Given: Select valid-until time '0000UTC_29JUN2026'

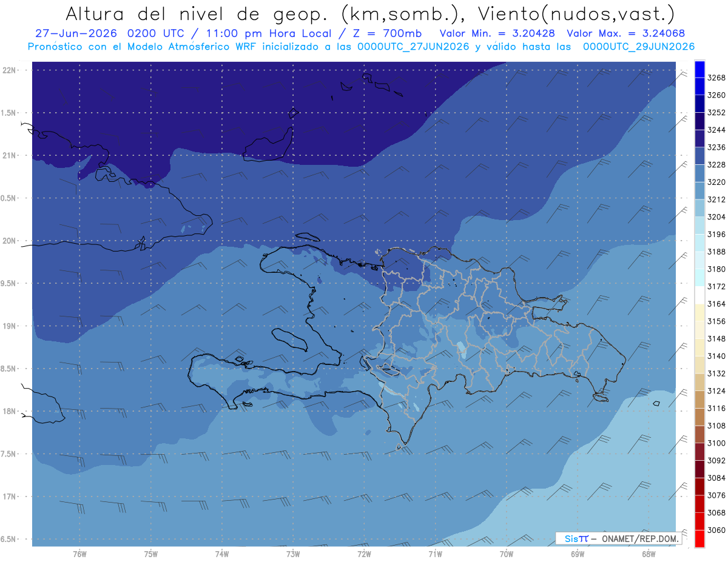Looking at the screenshot, I should click(639, 46).
